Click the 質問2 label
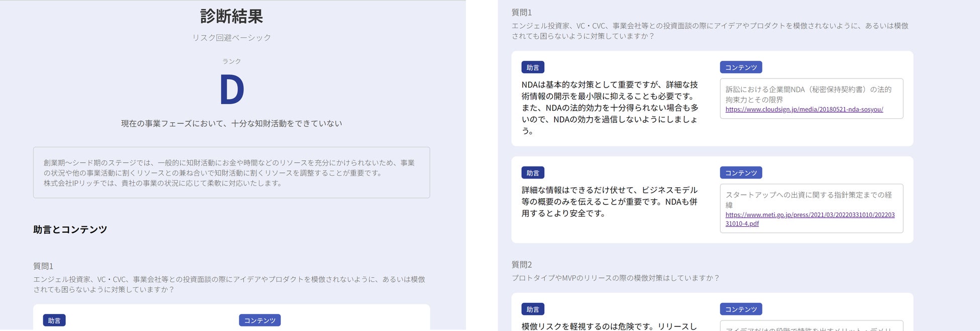This screenshot has height=331, width=980. tap(522, 265)
